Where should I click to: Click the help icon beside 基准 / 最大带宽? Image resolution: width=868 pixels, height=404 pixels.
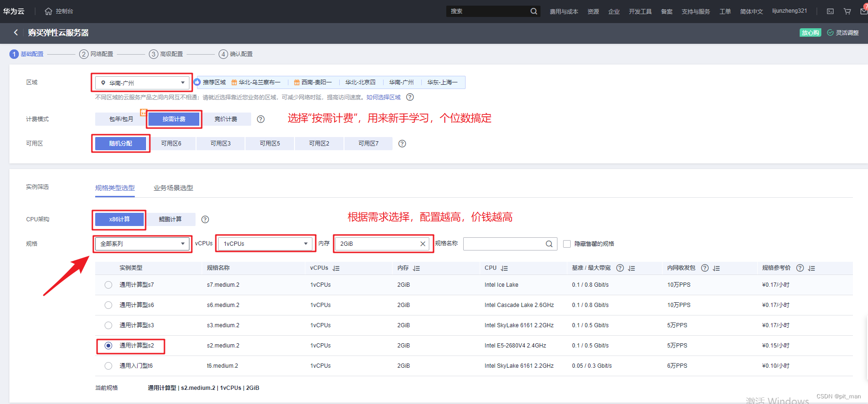pyautogui.click(x=620, y=268)
